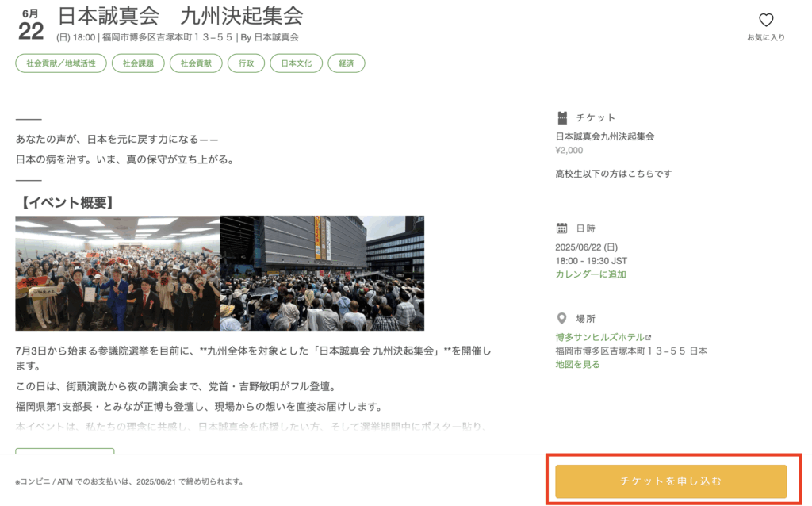The image size is (812, 506).
Task: Click organizer name 日本誠真会 in header
Action: 277,37
